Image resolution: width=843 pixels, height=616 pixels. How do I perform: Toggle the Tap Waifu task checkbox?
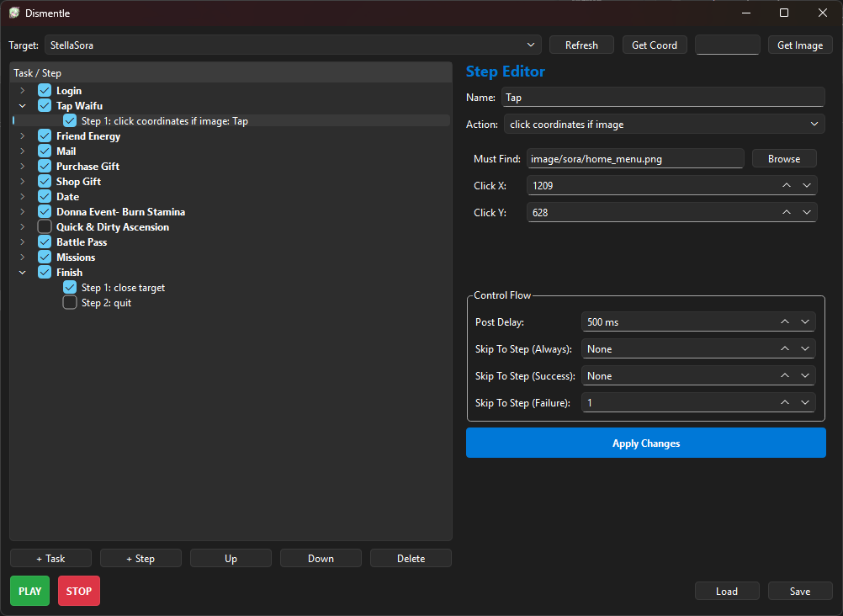45,105
